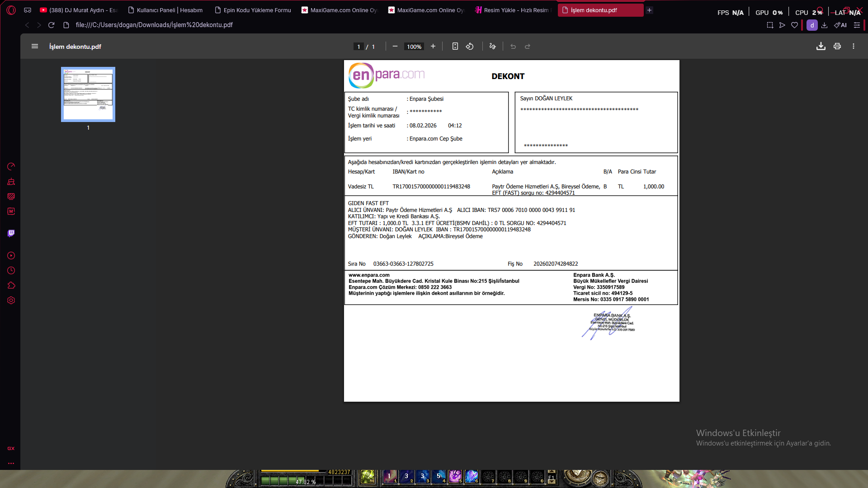Print the PDF document
Viewport: 868px width, 488px height.
[x=837, y=46]
